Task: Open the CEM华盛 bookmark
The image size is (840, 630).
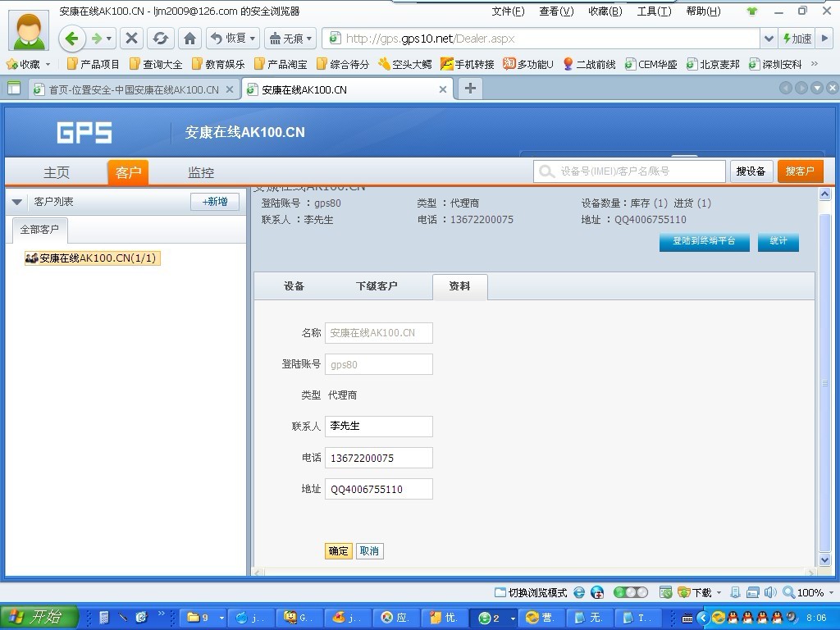Action: point(651,64)
